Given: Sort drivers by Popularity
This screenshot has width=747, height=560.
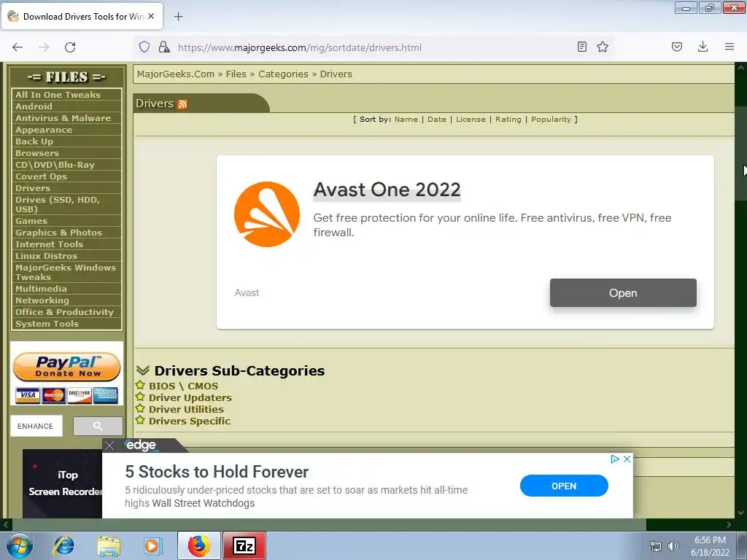Looking at the screenshot, I should point(551,119).
